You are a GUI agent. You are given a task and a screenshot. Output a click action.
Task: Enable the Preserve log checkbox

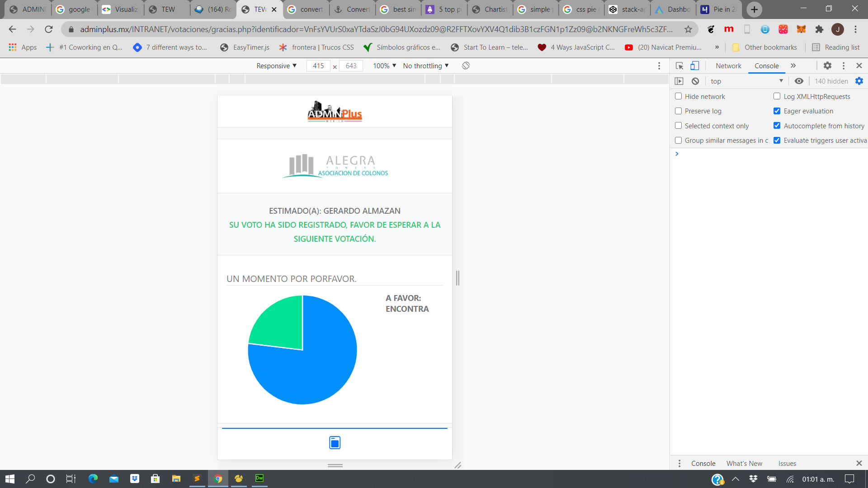coord(678,111)
